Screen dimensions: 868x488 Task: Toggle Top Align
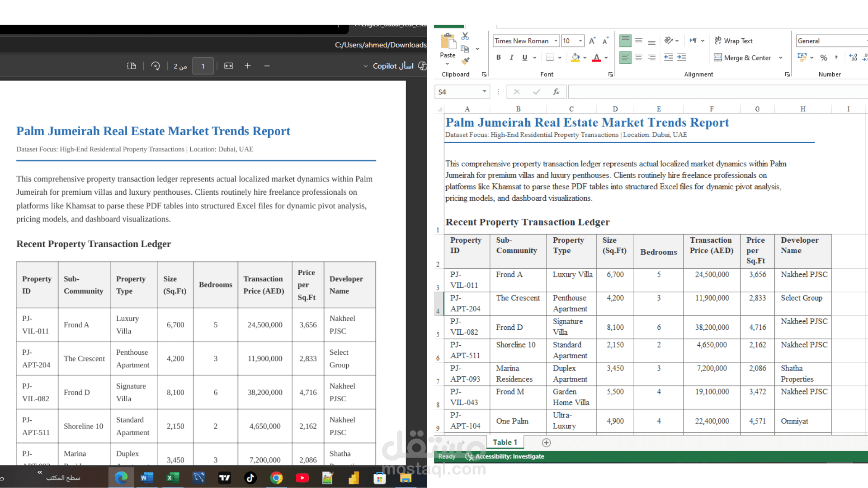pos(625,41)
